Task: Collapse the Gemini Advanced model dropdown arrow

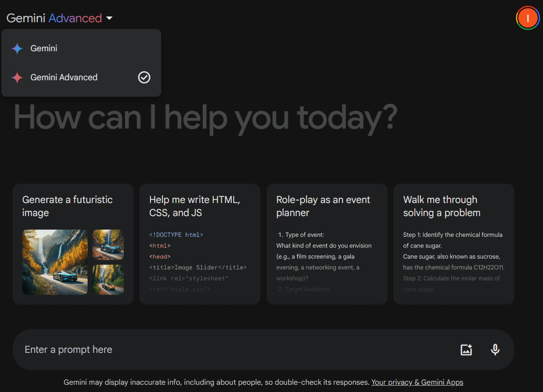Action: pos(109,18)
